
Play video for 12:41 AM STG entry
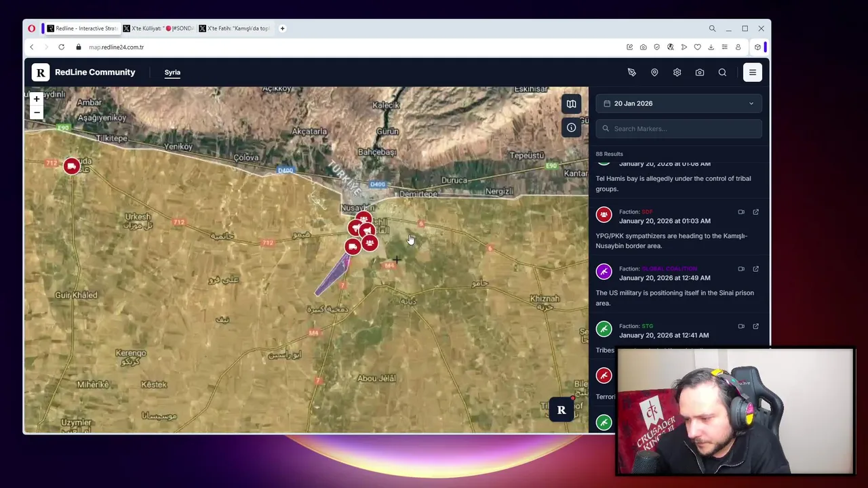(x=741, y=327)
